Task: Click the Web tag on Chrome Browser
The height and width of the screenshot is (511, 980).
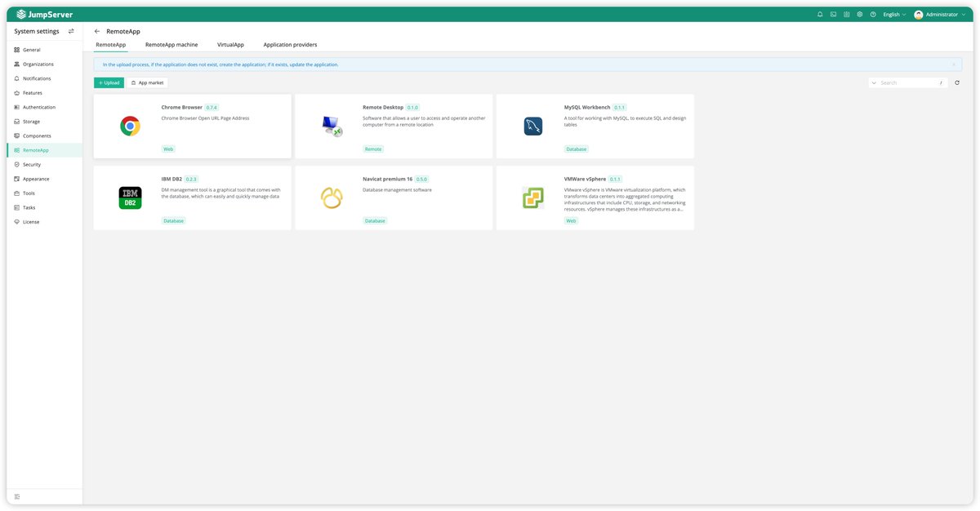Action: point(168,149)
